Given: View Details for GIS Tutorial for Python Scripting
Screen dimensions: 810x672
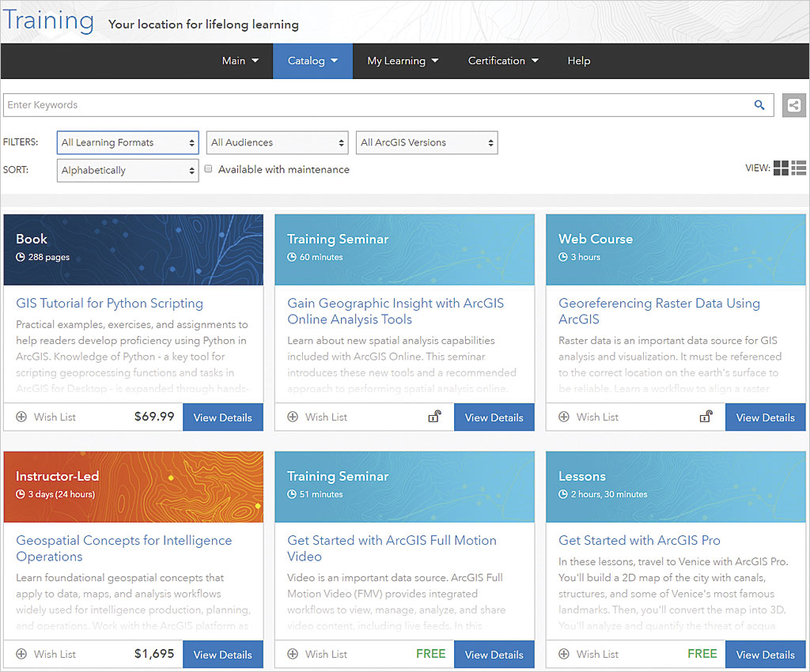Looking at the screenshot, I should (222, 417).
